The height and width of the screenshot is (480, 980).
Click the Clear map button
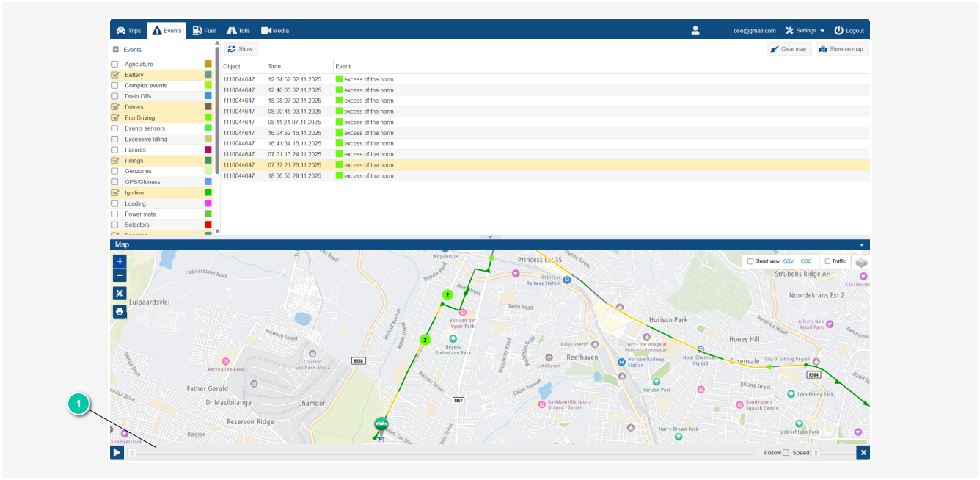(789, 49)
